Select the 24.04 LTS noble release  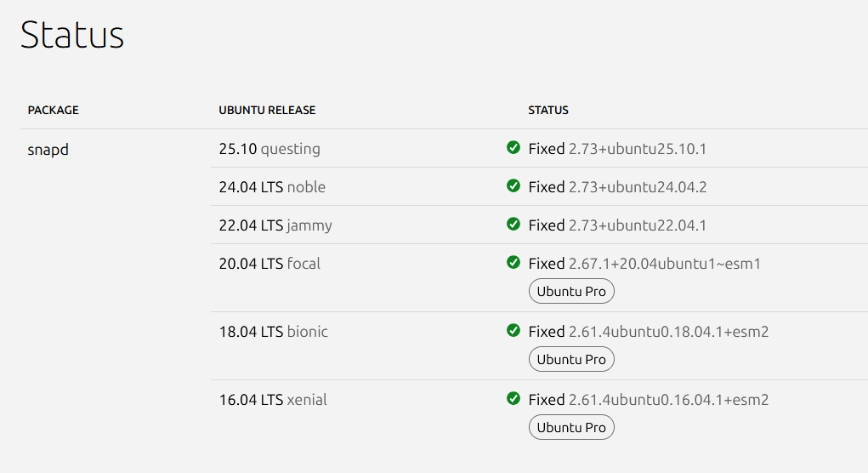click(272, 187)
